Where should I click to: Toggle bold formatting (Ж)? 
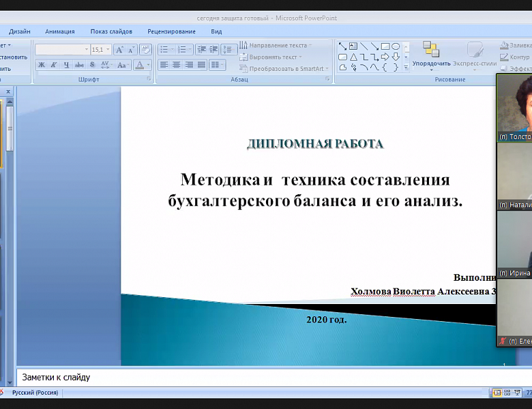[x=42, y=65]
